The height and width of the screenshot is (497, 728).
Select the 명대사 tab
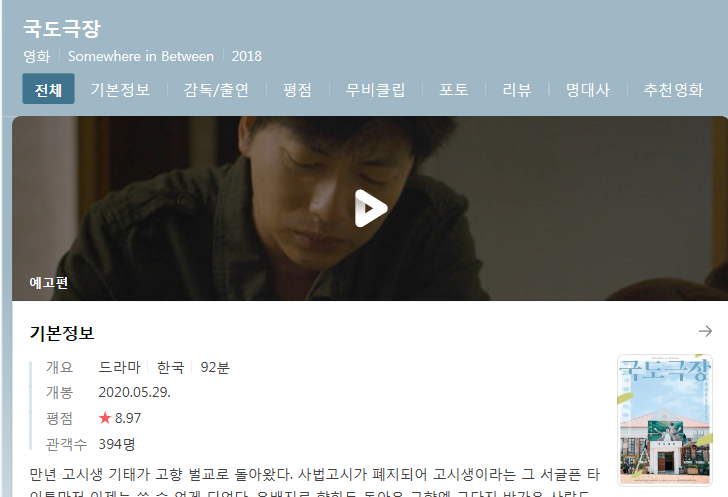pos(588,89)
